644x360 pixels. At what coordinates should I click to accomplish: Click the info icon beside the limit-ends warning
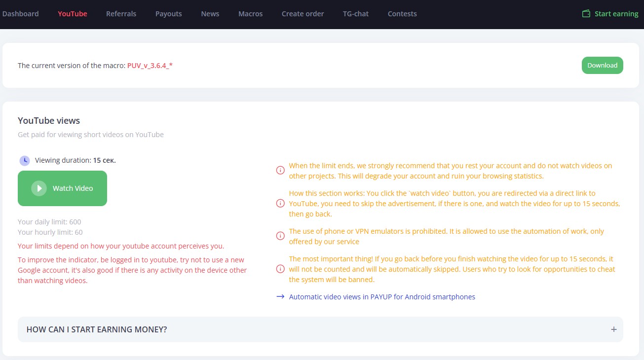point(280,171)
